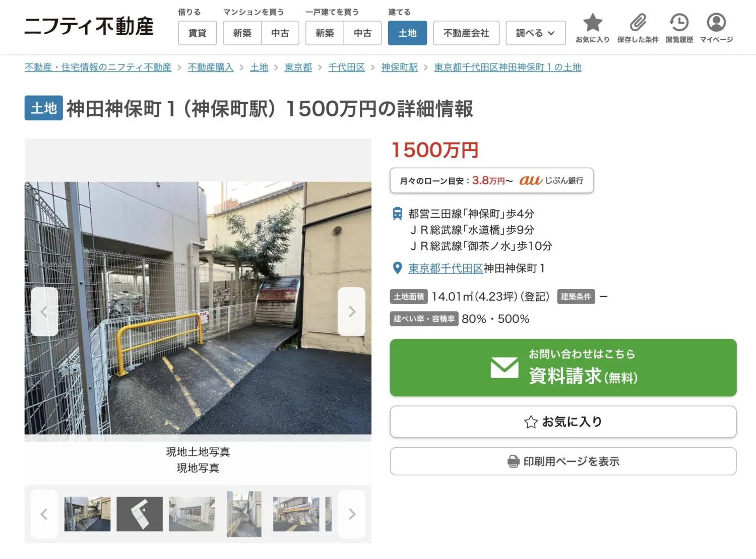This screenshot has height=559, width=756.
Task: Open 不動産会社 navigation button
Action: (x=466, y=33)
